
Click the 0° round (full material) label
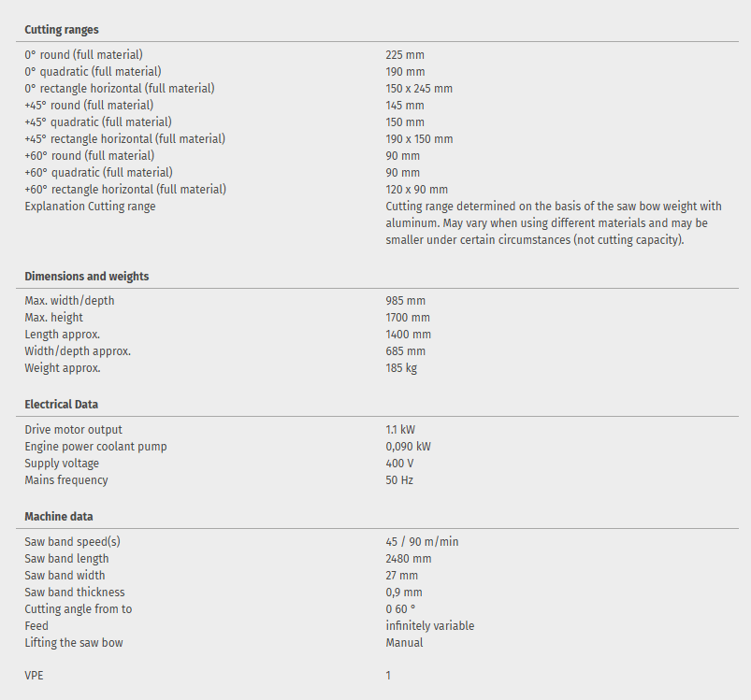[84, 55]
